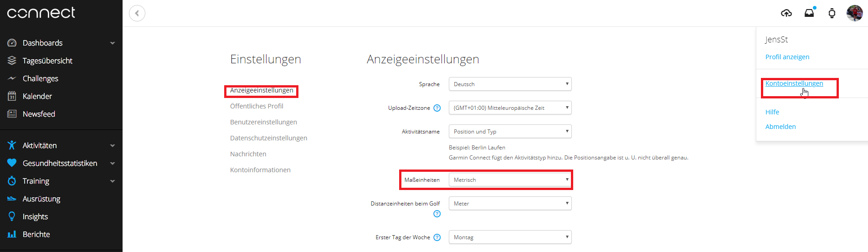Open Kalender from the sidebar
This screenshot has width=868, height=252.
click(x=37, y=96)
